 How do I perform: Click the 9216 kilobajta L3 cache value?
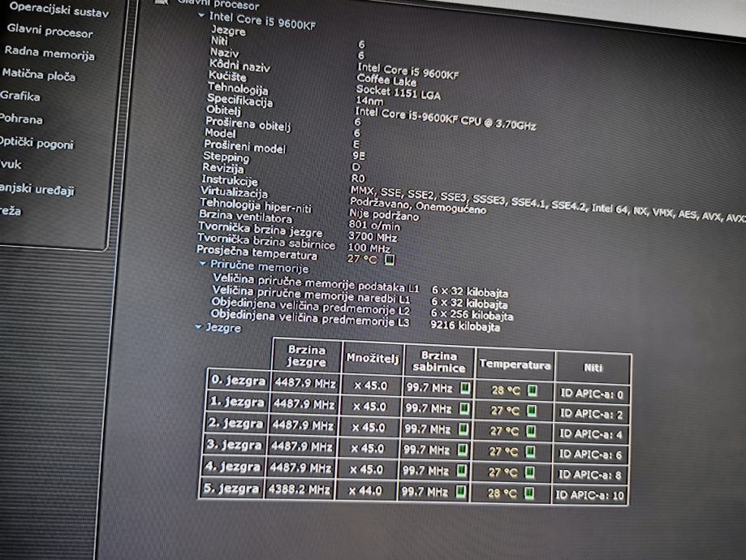[x=465, y=326]
